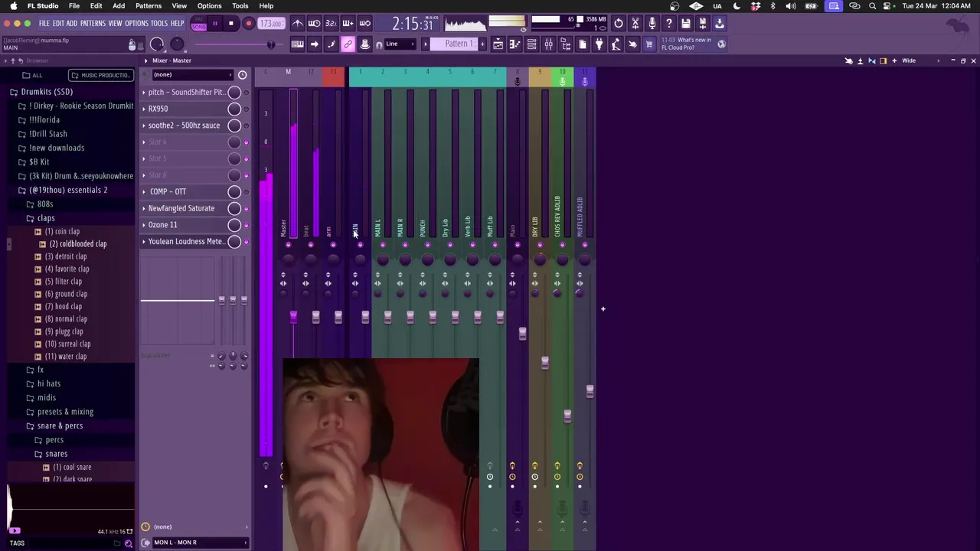Open the help question mark icon
This screenshot has height=551, width=980.
coord(669,24)
